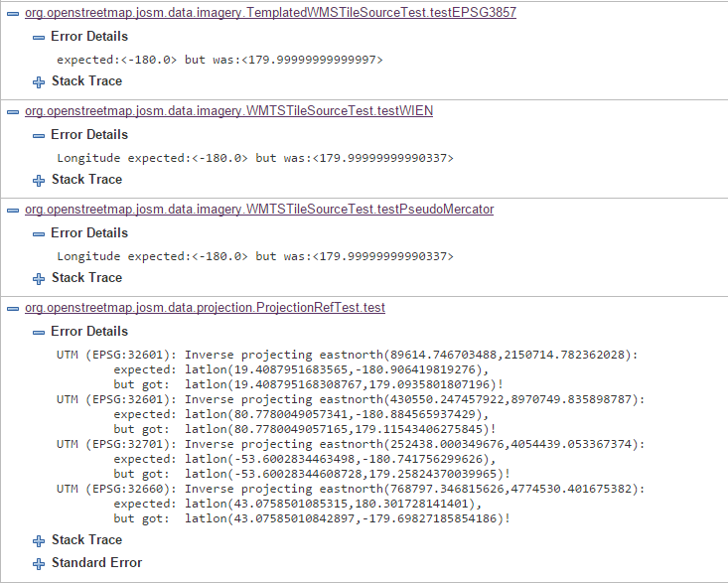Hide Error Details under ProjectionRefTest.test

coord(39,332)
